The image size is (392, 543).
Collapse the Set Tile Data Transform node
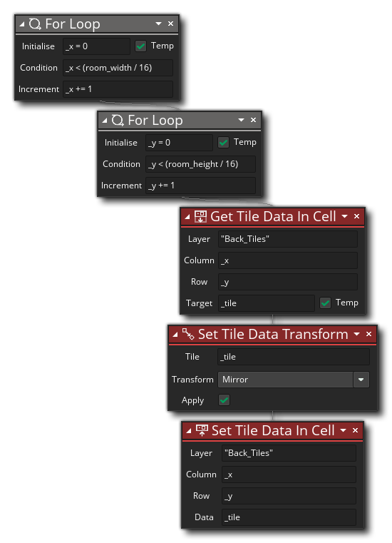[175, 335]
